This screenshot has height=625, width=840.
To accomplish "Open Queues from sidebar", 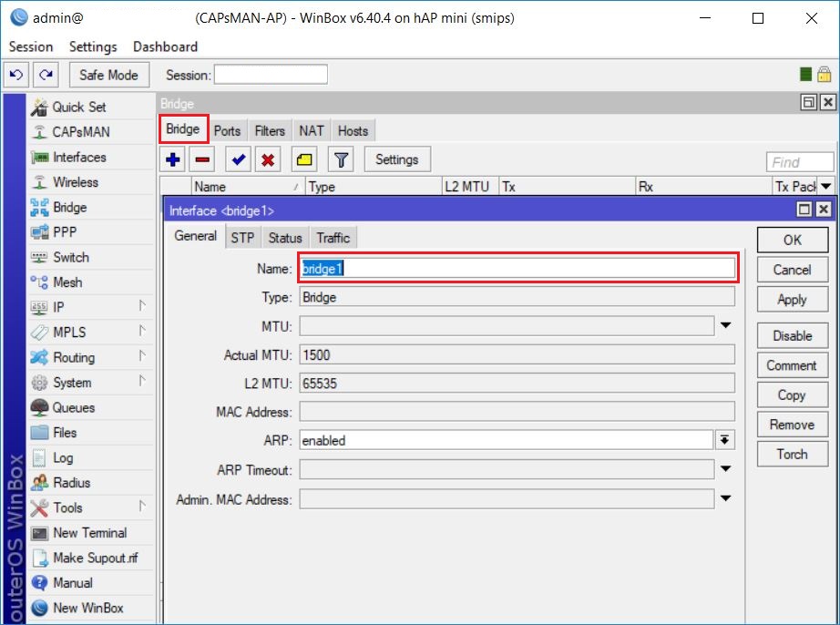I will [x=90, y=408].
